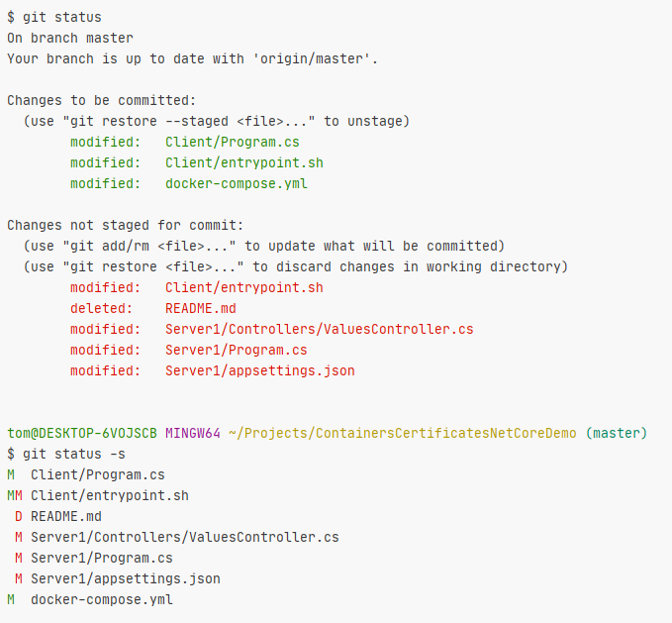Click the MINGW64 label in prompt

(x=193, y=433)
